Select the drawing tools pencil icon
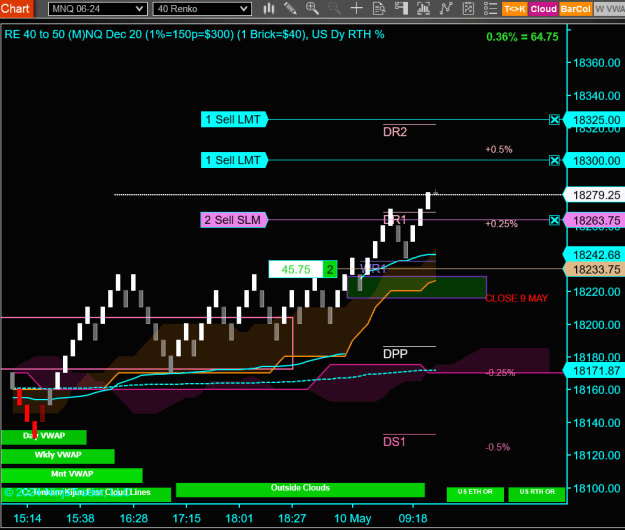This screenshot has width=625, height=530. coord(290,8)
